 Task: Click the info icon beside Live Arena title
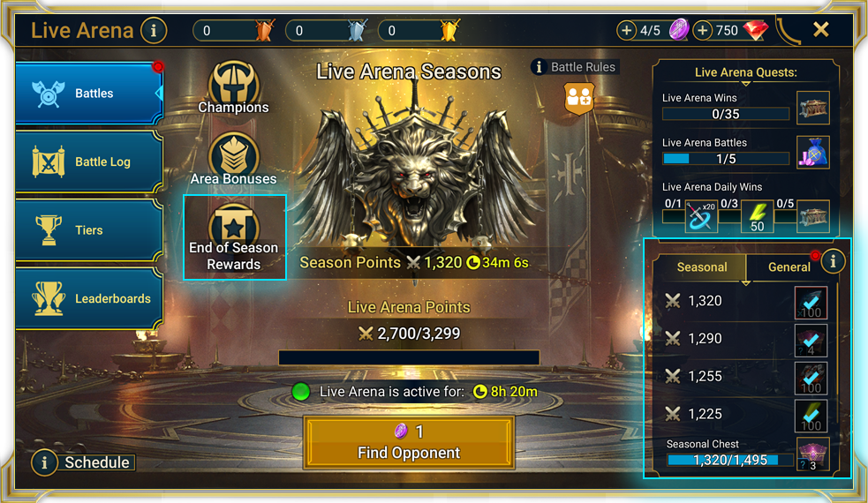pyautogui.click(x=154, y=30)
